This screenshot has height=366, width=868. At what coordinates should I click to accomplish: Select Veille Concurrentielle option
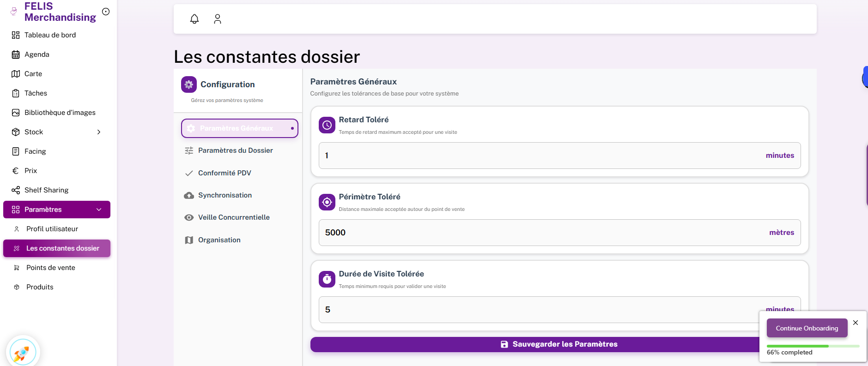234,217
